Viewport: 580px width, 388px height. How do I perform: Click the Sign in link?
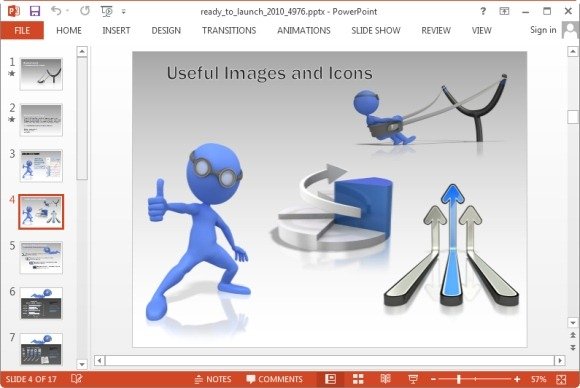pos(543,30)
